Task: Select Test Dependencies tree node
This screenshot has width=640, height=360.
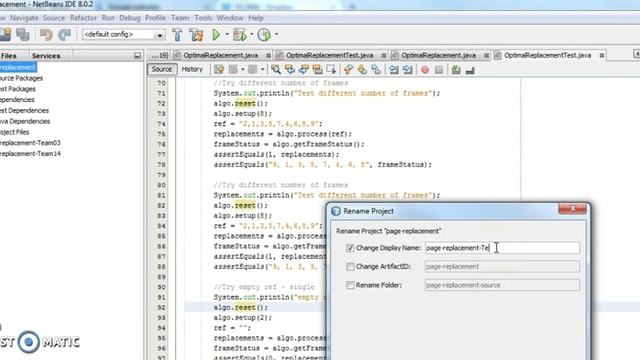Action: (x=24, y=110)
